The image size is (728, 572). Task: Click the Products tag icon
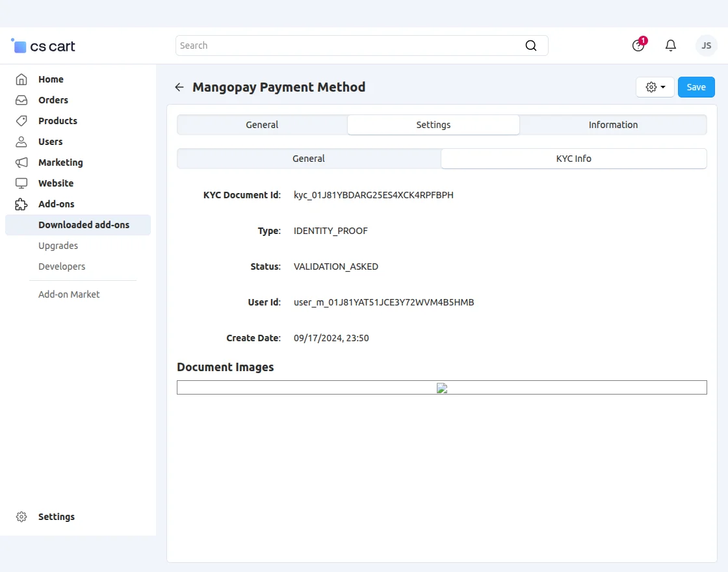click(x=21, y=121)
